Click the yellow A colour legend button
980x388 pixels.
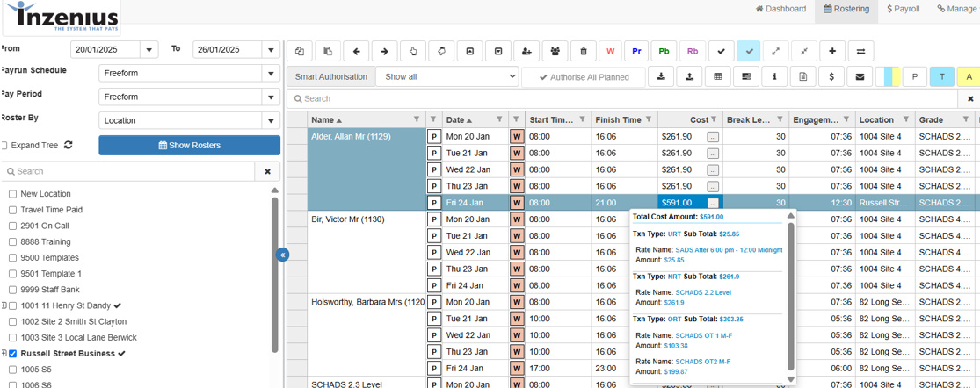pos(969,76)
